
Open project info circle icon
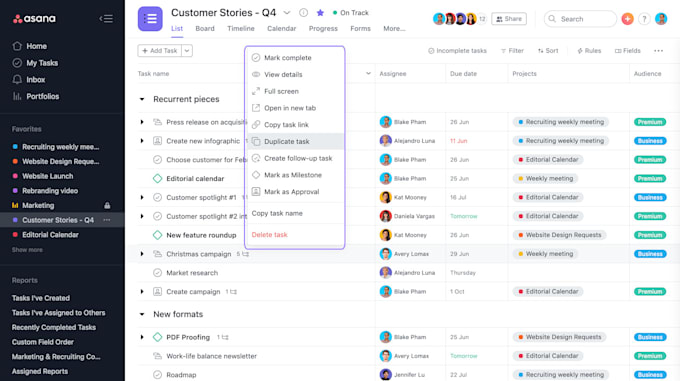304,13
